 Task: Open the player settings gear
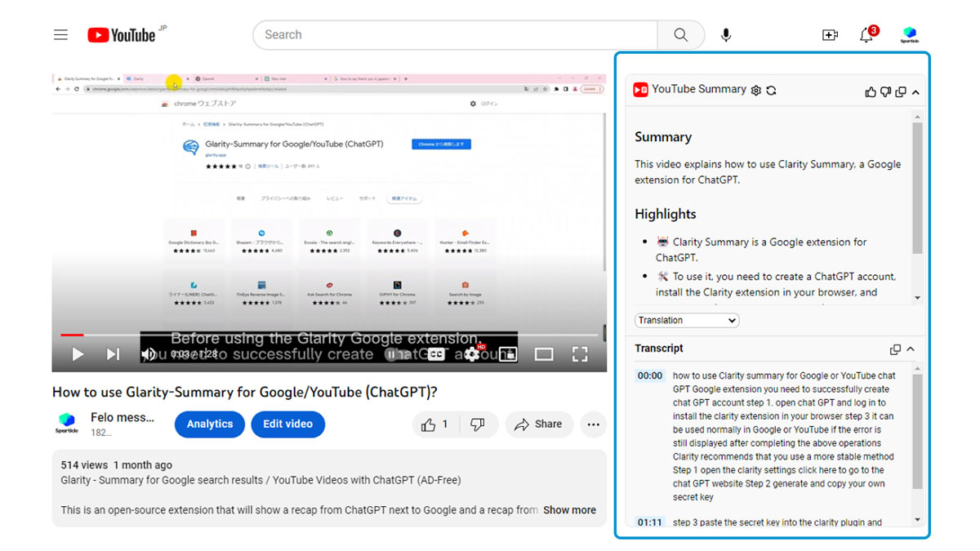(x=472, y=354)
